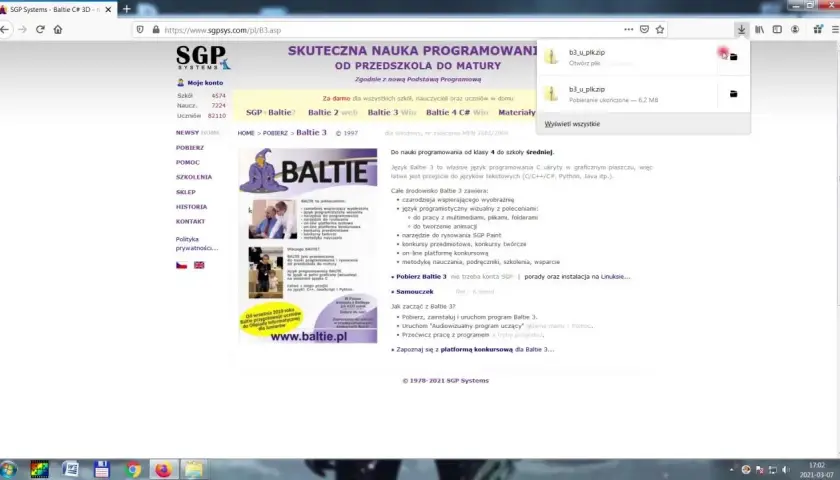Open HISTORIA sidebar link
Viewport: 840px width, 480px height.
tap(191, 207)
